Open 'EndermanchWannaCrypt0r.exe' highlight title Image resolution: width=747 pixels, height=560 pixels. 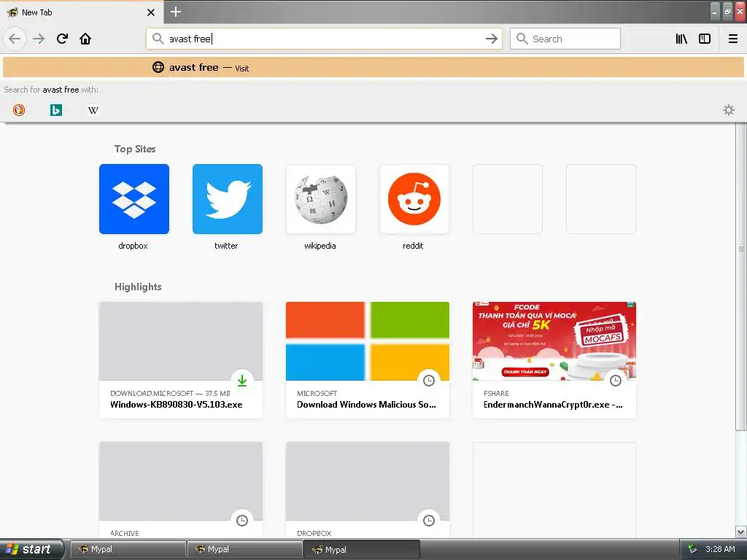coord(553,405)
